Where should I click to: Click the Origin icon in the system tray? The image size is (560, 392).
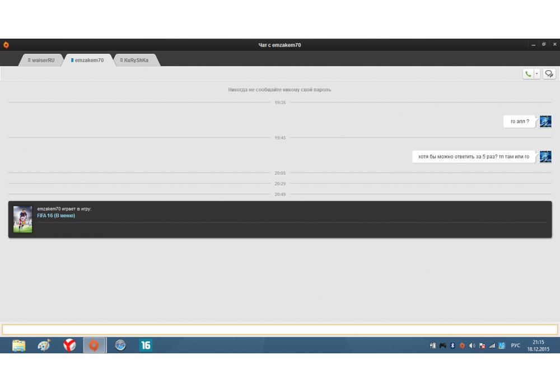click(x=462, y=345)
